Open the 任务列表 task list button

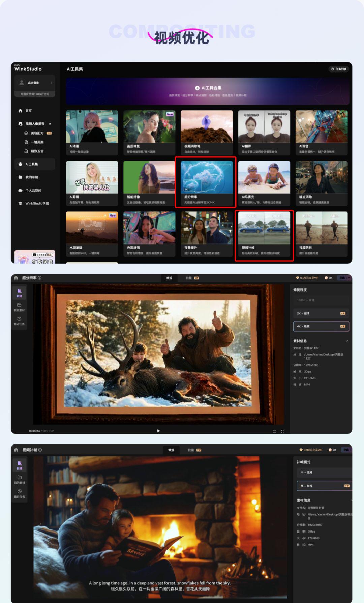coord(339,69)
